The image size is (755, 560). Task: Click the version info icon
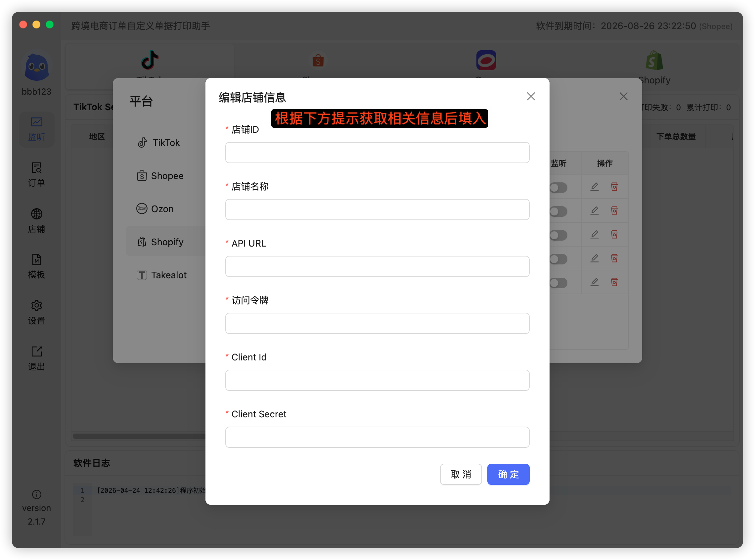click(37, 494)
